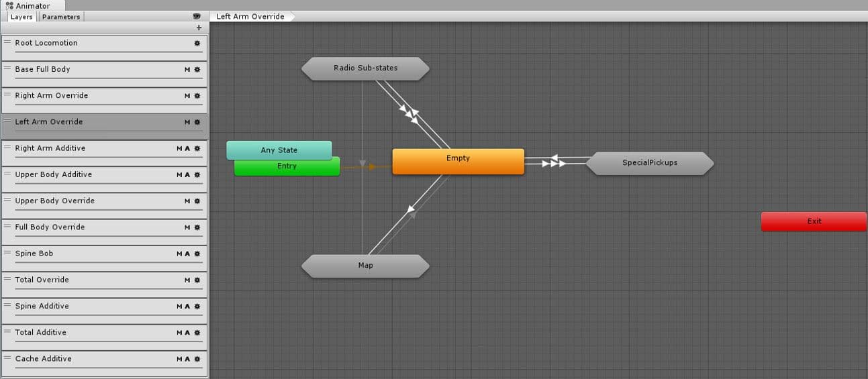Select the Upper Body Additive layer

104,179
